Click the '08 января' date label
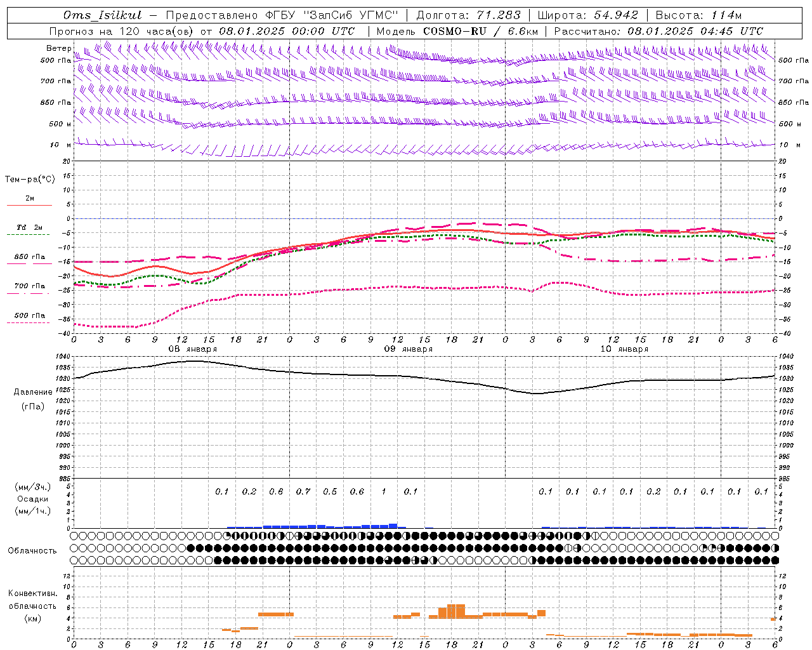 pyautogui.click(x=192, y=349)
